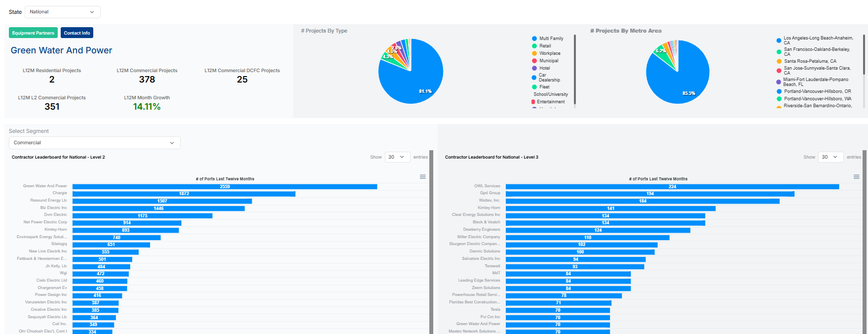Image resolution: width=868 pixels, height=334 pixels.
Task: Click the Hotel legend dot
Action: pyautogui.click(x=534, y=68)
